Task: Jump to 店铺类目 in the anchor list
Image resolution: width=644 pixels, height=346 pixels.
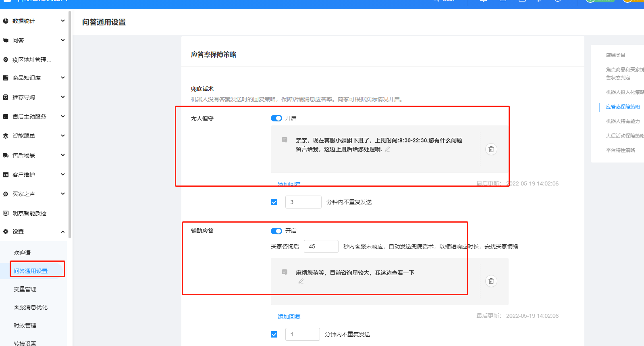Action: (616, 55)
